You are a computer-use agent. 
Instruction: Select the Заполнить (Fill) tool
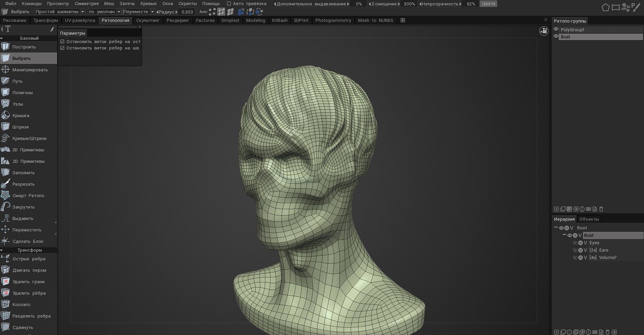point(23,173)
